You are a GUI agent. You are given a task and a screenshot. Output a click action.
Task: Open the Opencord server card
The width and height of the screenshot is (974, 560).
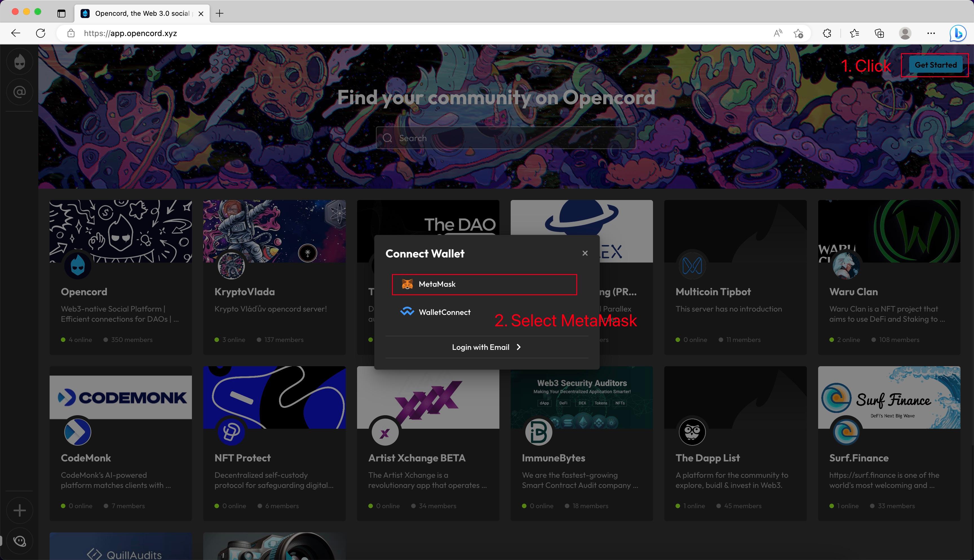pos(120,277)
